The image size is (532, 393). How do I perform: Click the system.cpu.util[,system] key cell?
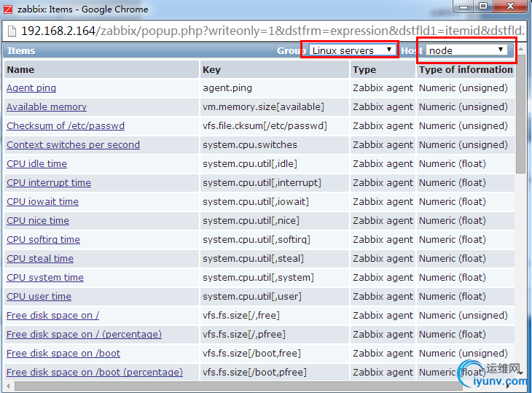275,278
